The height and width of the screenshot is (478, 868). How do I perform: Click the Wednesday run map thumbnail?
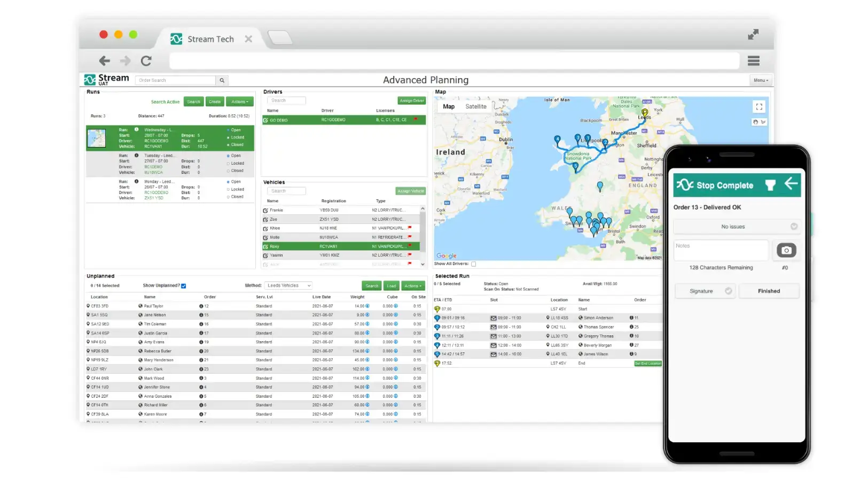[x=97, y=138]
